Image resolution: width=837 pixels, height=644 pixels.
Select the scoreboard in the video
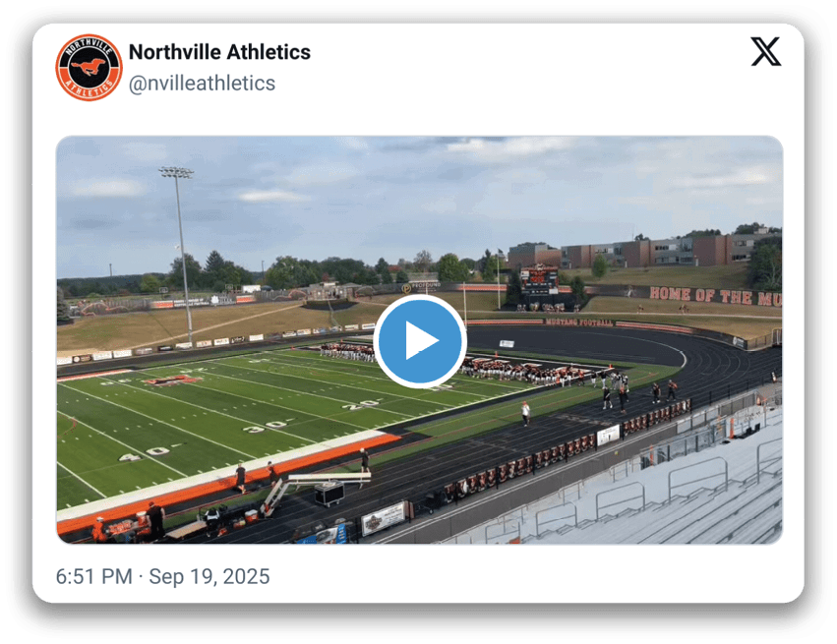coord(539,280)
